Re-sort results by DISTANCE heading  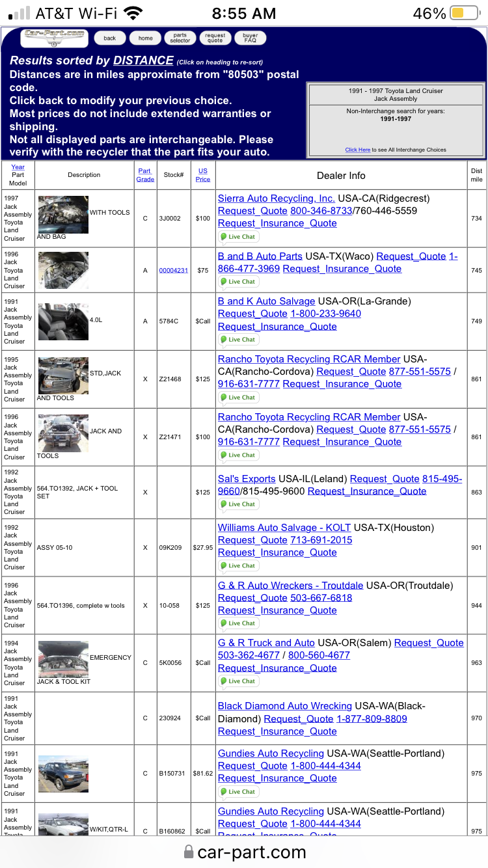click(143, 61)
